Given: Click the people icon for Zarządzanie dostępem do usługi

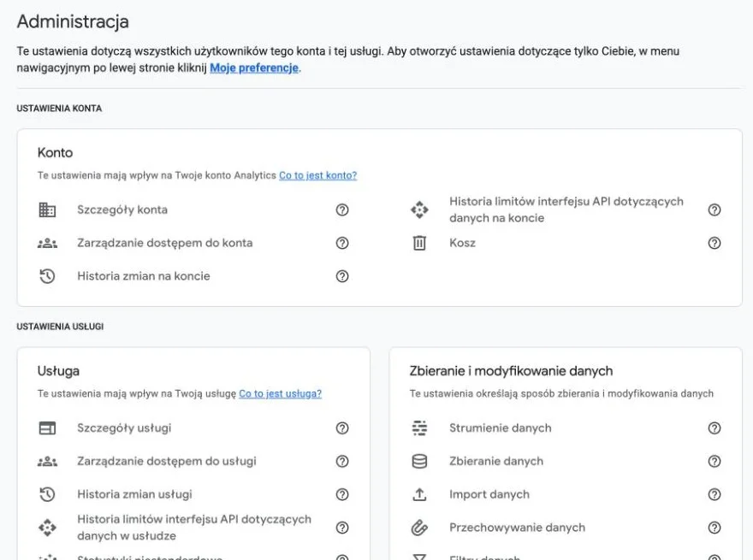Looking at the screenshot, I should [47, 461].
